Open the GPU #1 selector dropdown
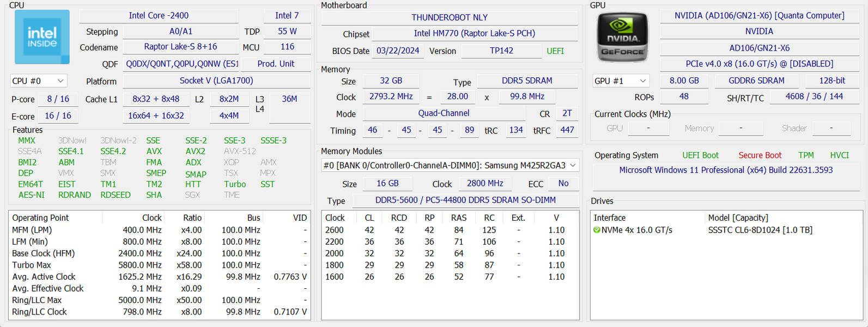This screenshot has height=327, width=868. point(621,81)
